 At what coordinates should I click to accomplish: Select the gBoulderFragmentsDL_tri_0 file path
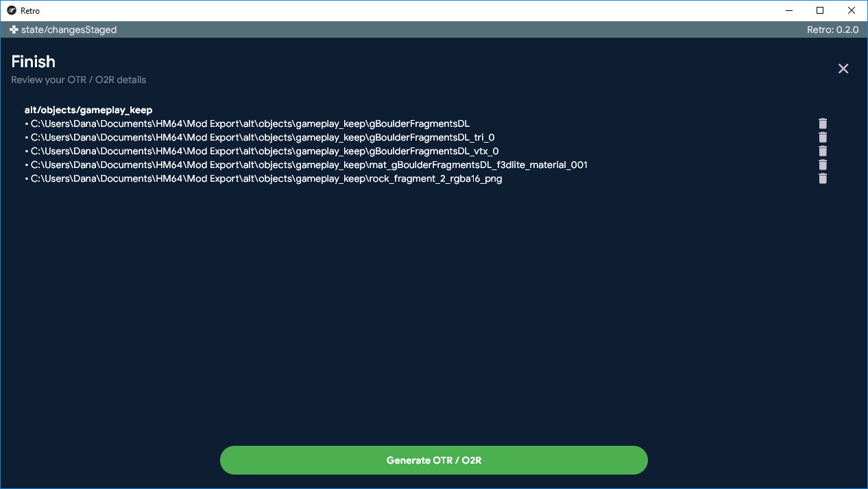[x=262, y=137]
